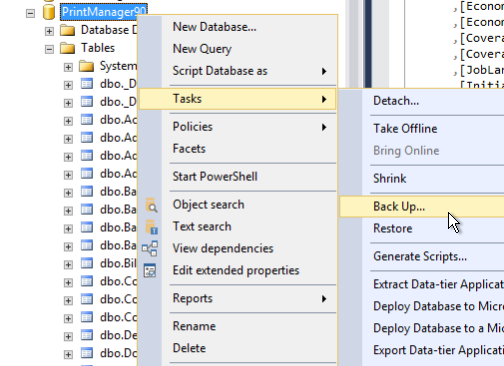The height and width of the screenshot is (366, 504).
Task: Choose Back Up... in Tasks submenu
Action: pos(422,207)
